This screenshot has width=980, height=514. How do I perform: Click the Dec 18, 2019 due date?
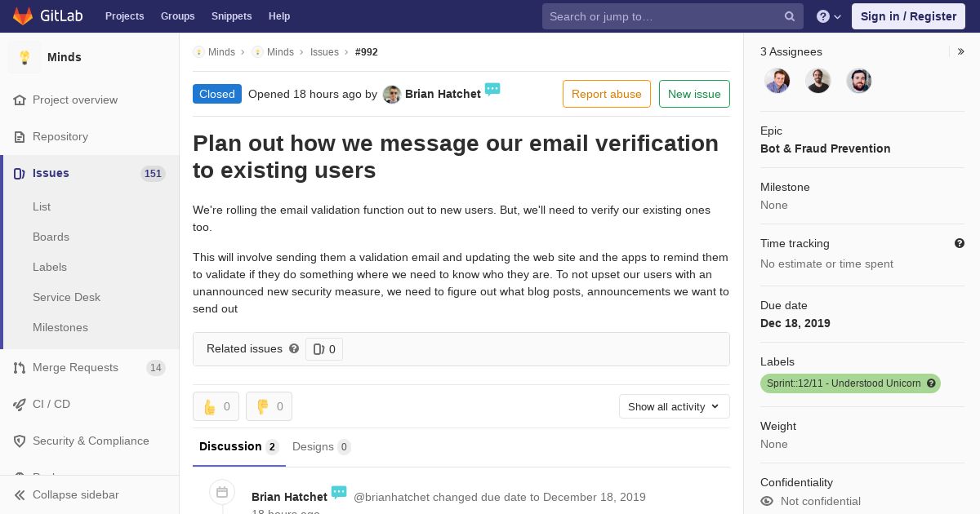[795, 323]
